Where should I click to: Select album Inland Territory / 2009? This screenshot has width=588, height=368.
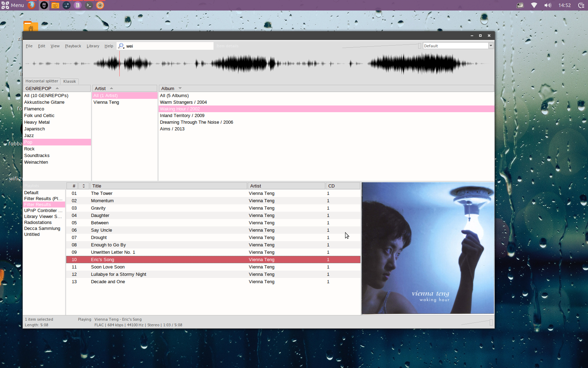[x=326, y=116]
